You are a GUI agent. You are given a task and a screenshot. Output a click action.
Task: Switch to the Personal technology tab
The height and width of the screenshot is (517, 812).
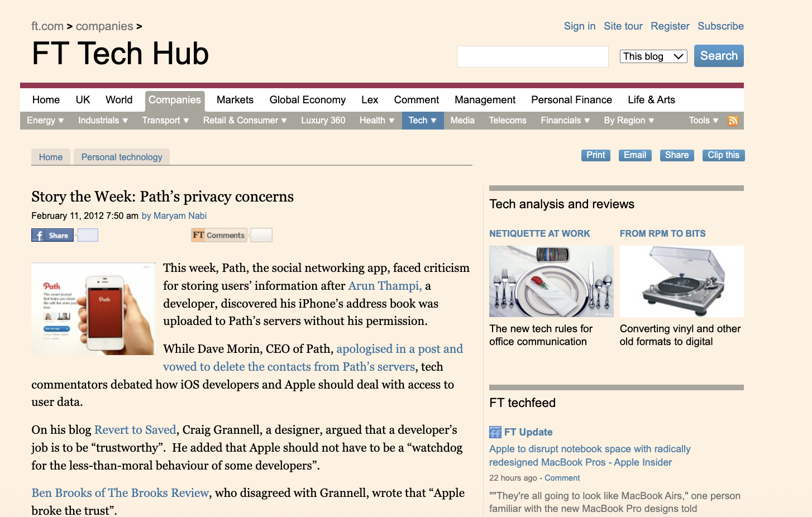pyautogui.click(x=122, y=157)
